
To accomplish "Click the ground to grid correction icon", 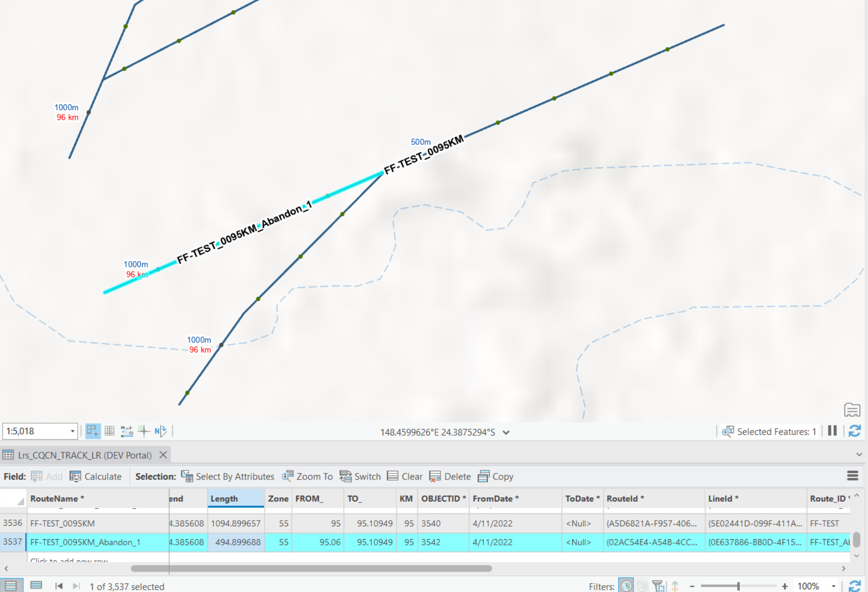I will [x=160, y=431].
